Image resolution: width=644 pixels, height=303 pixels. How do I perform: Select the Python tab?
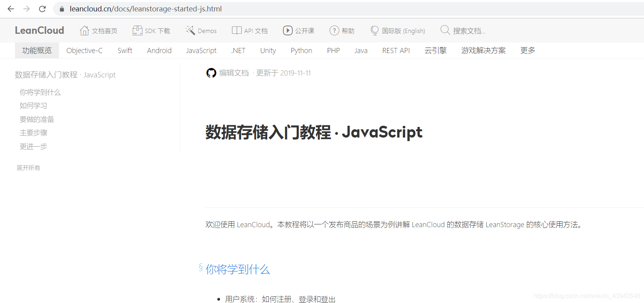coord(301,50)
